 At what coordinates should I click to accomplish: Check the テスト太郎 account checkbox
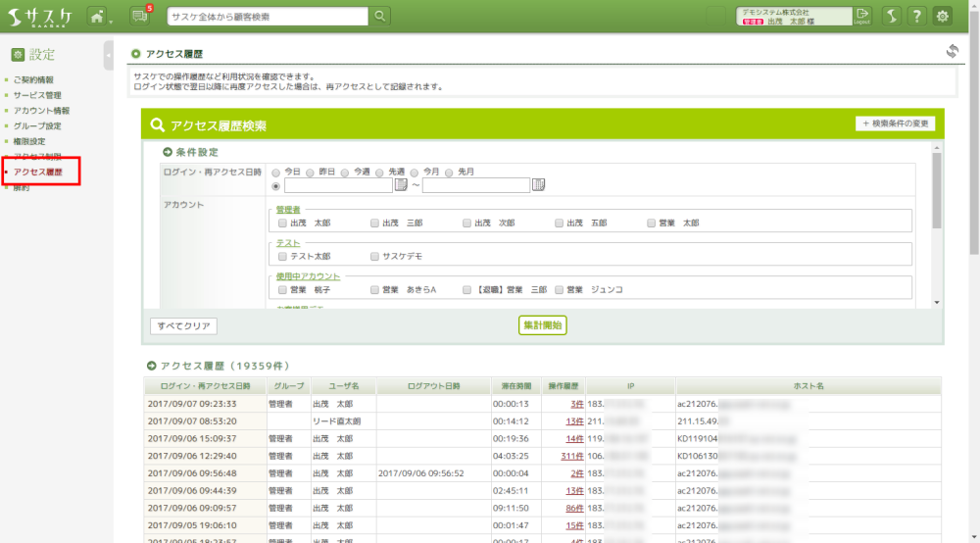pyautogui.click(x=282, y=256)
